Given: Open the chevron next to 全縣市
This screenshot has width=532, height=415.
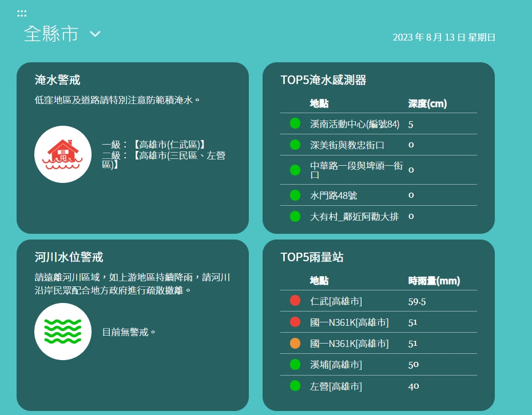Looking at the screenshot, I should (95, 34).
